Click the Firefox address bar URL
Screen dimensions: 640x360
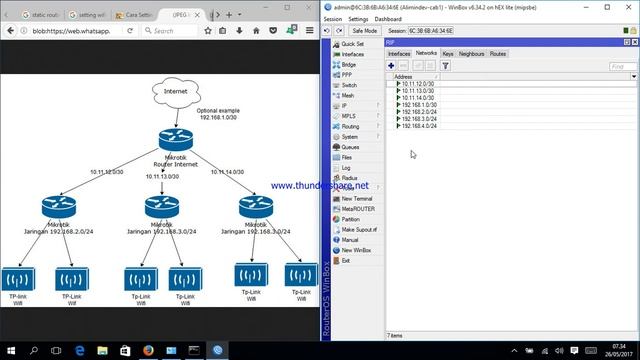tap(71, 31)
